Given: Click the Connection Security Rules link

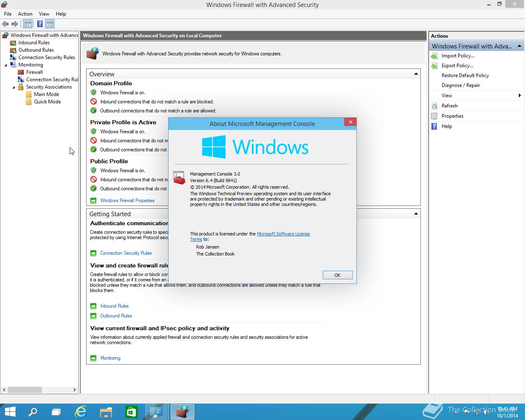Looking at the screenshot, I should coord(126,253).
